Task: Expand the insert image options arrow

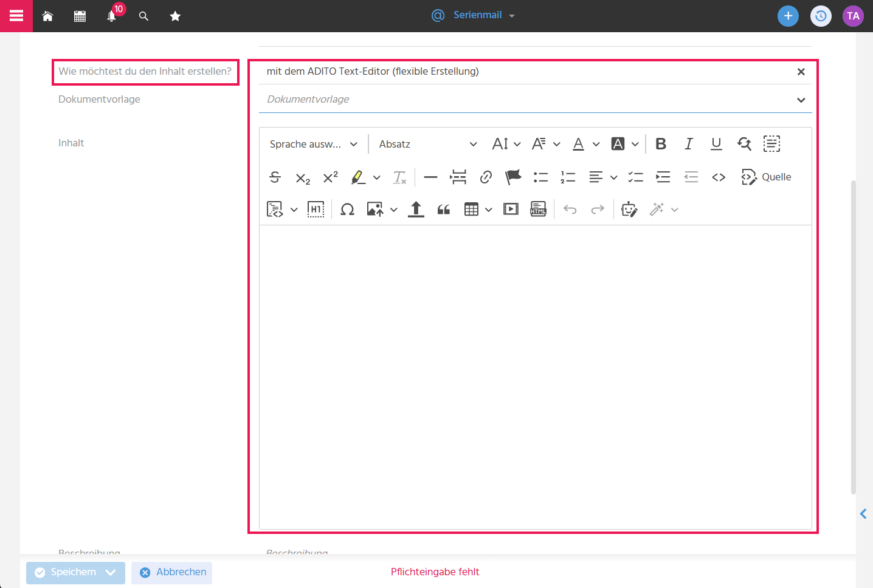Action: (394, 210)
